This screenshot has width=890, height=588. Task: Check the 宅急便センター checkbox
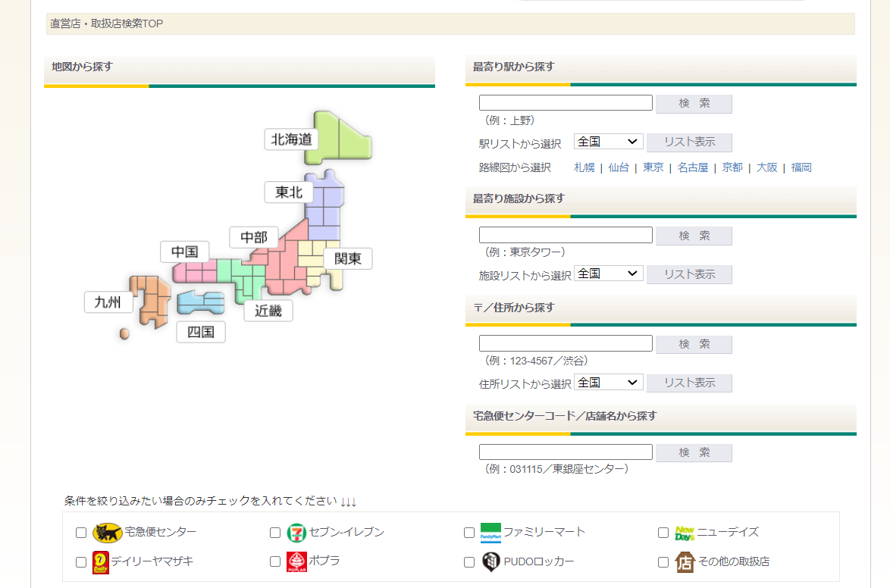click(x=81, y=533)
